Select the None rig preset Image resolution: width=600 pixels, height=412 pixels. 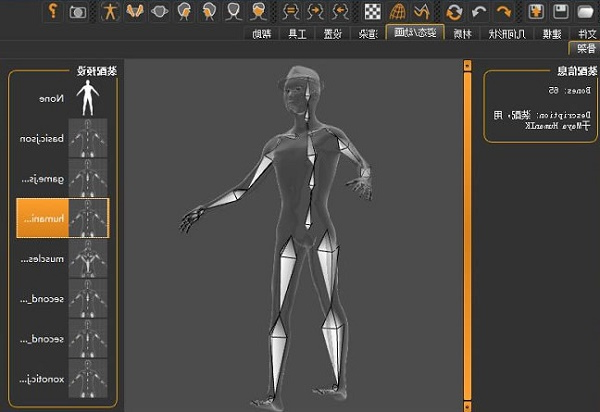click(62, 98)
